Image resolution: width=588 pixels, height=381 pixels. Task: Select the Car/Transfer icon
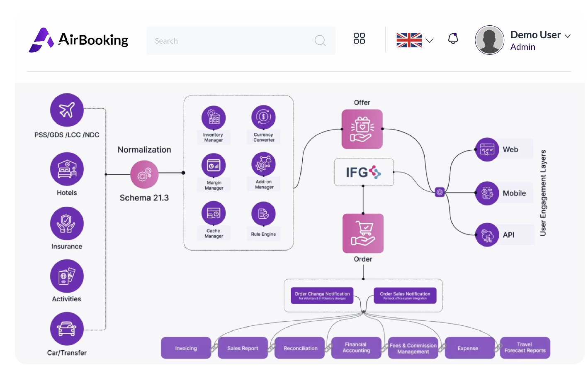[67, 329]
